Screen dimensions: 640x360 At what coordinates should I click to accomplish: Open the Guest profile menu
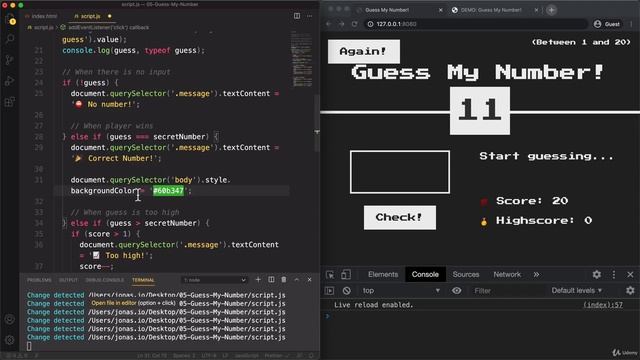coord(607,24)
